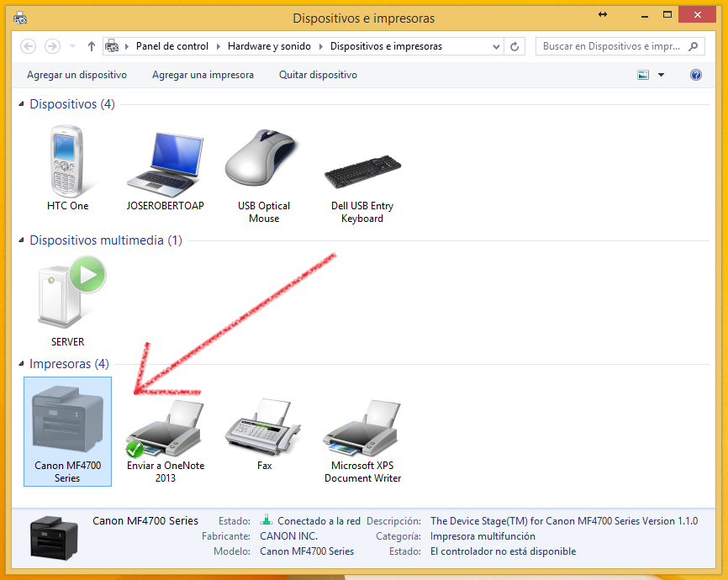Click the change view icon
The image size is (728, 580).
(x=643, y=75)
